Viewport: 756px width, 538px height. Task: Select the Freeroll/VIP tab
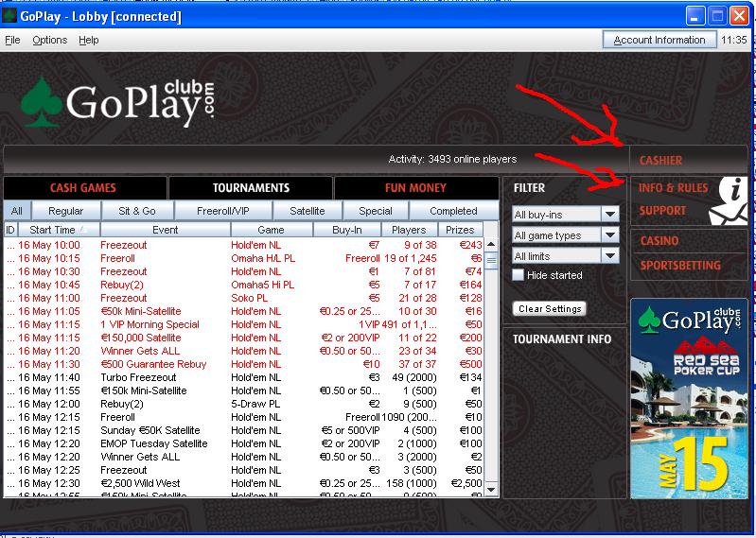click(x=222, y=211)
